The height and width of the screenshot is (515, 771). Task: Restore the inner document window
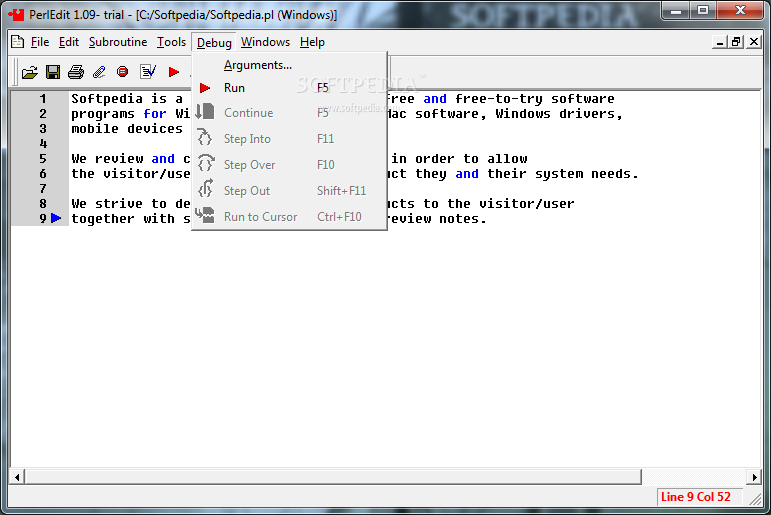click(736, 42)
